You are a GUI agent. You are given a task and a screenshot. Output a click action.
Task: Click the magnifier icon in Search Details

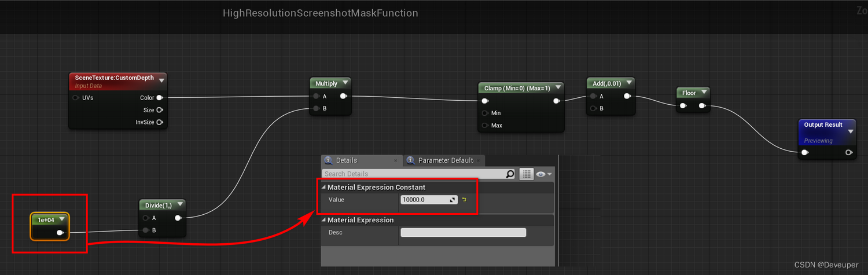(x=510, y=174)
